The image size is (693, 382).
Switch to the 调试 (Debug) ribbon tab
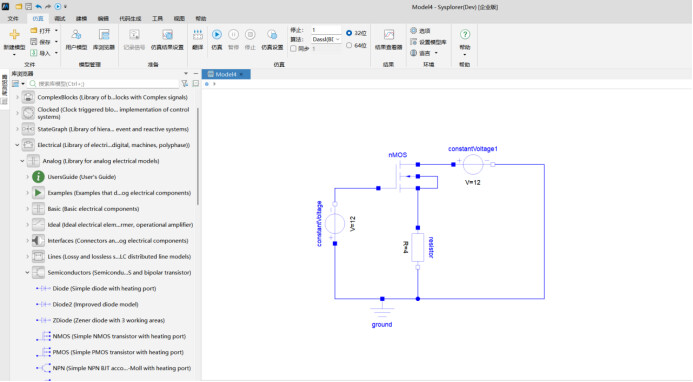(60, 19)
